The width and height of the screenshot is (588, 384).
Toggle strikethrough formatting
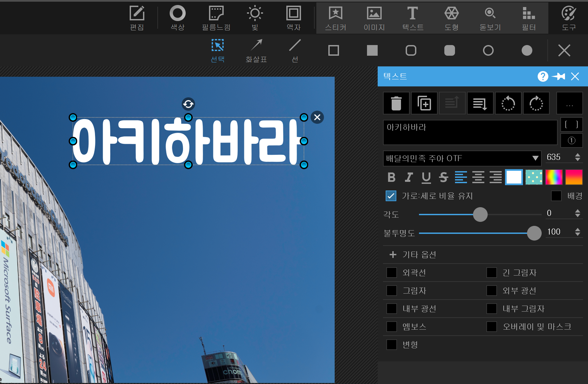[444, 177]
